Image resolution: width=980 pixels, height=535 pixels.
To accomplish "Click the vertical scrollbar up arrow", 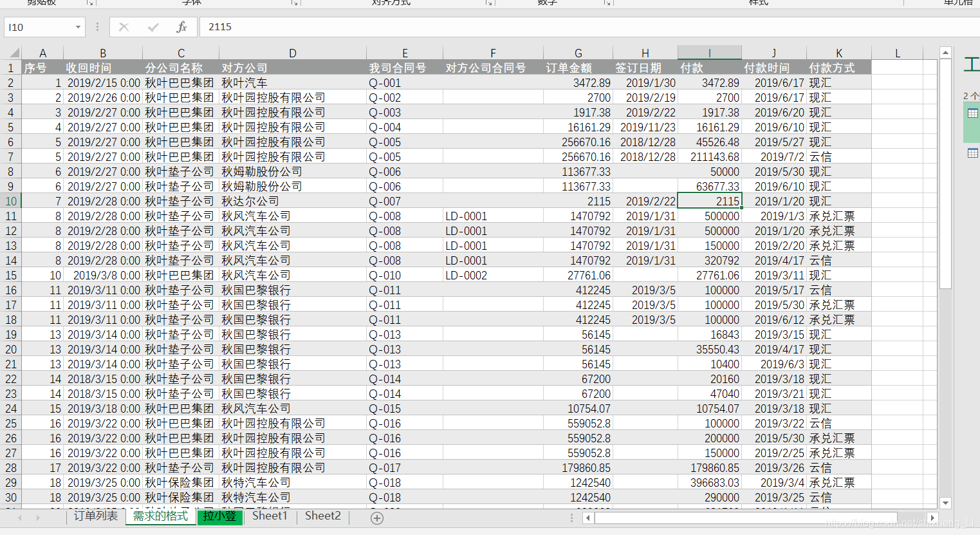I will click(945, 53).
